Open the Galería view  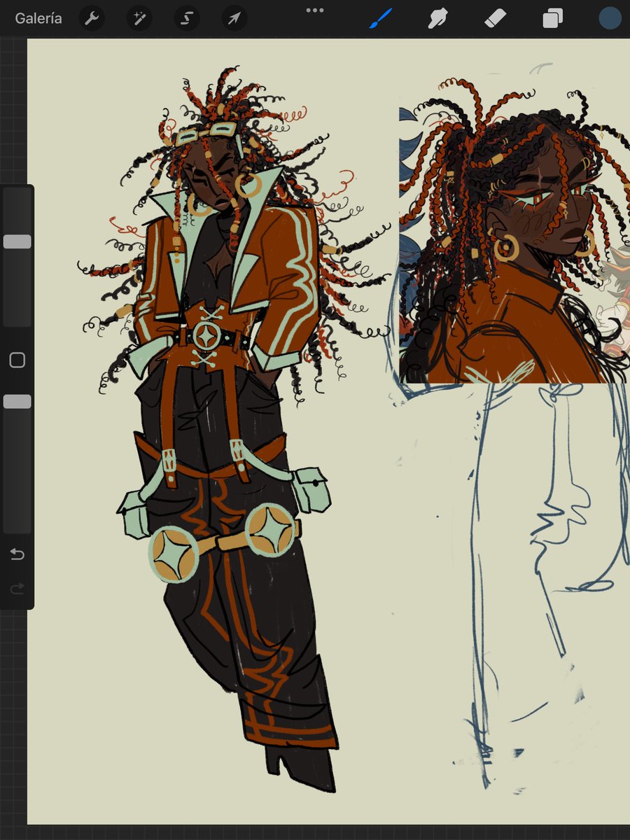[x=38, y=19]
